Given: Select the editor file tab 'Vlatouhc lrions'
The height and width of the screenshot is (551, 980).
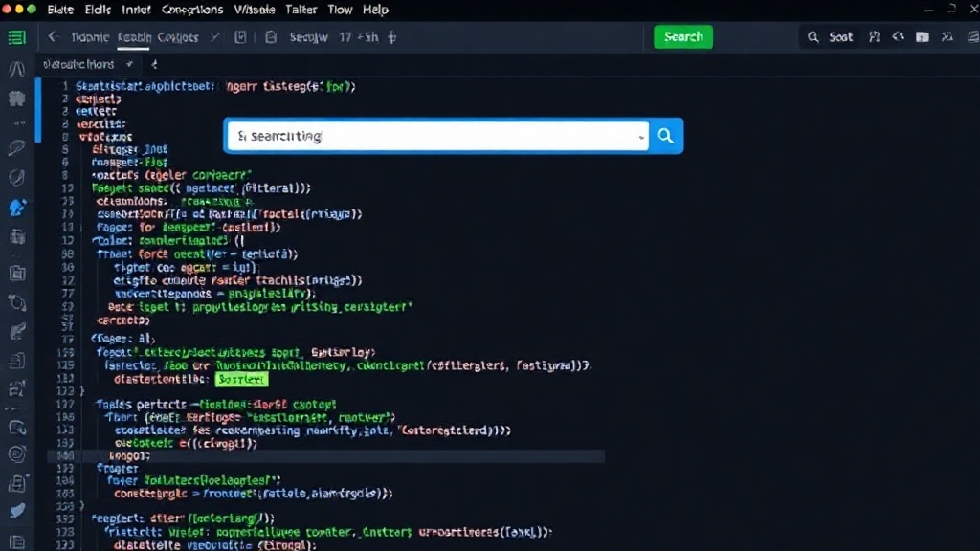Looking at the screenshot, I should [78, 64].
